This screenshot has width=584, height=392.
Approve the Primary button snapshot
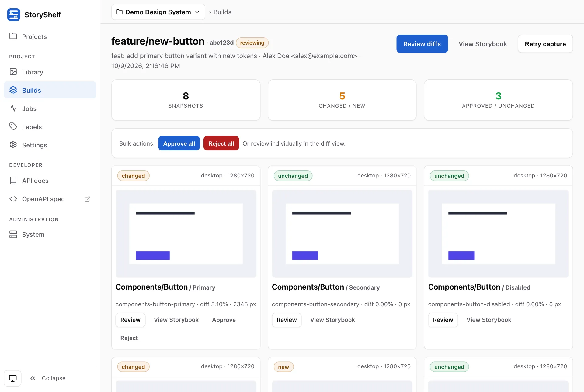(224, 320)
